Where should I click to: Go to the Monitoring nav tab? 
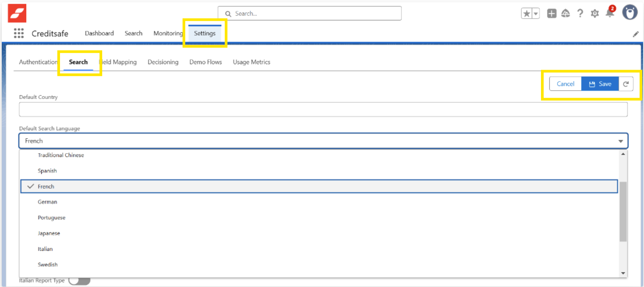point(168,33)
